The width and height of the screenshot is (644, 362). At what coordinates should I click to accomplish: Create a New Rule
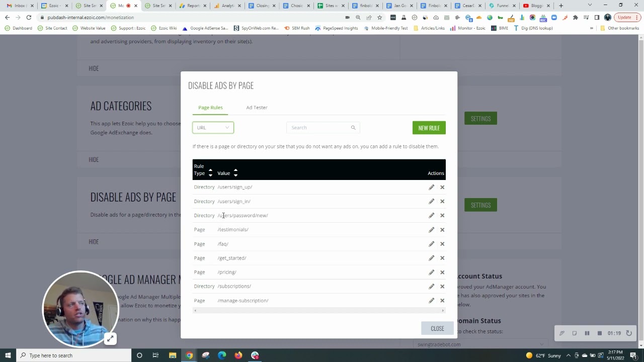coord(429,128)
